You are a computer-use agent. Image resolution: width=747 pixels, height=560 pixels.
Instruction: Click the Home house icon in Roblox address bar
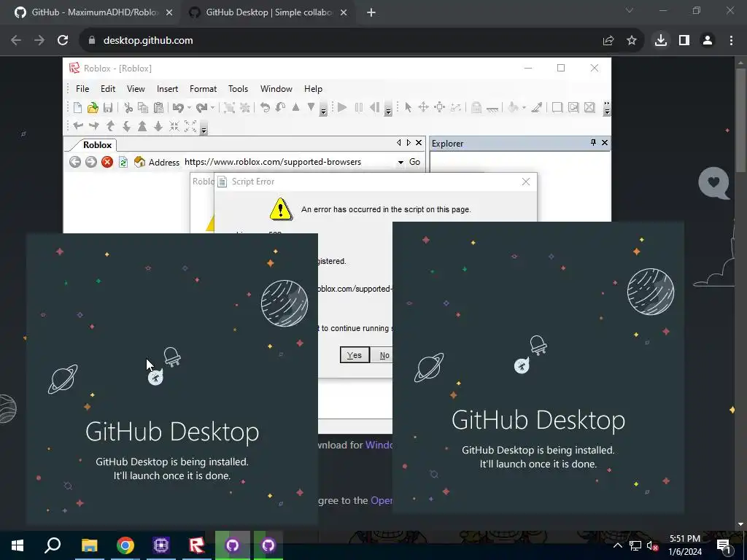[x=139, y=162]
